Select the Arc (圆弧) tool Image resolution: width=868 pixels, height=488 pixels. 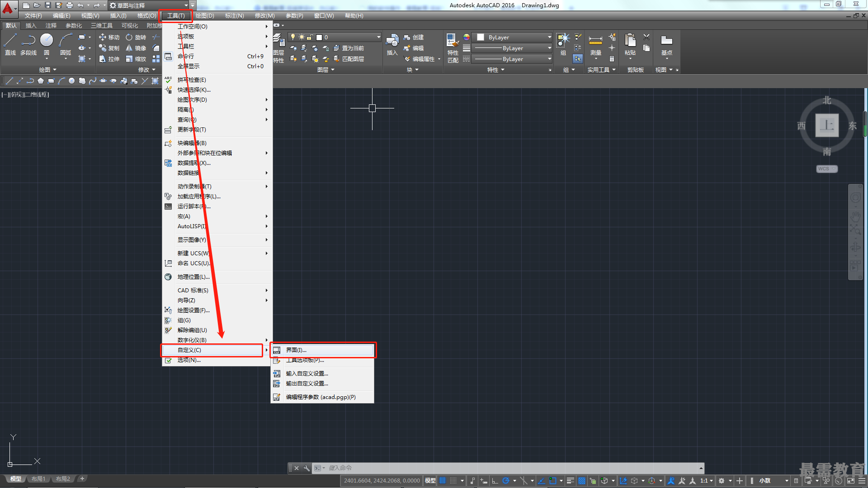click(x=66, y=44)
